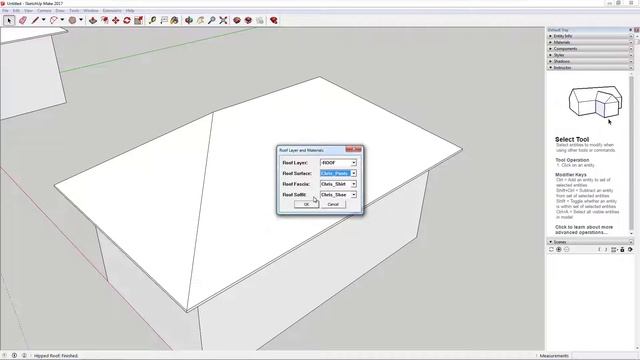The width and height of the screenshot is (640, 360).
Task: Close the Roof Layer and Materials dialog
Action: point(353,149)
